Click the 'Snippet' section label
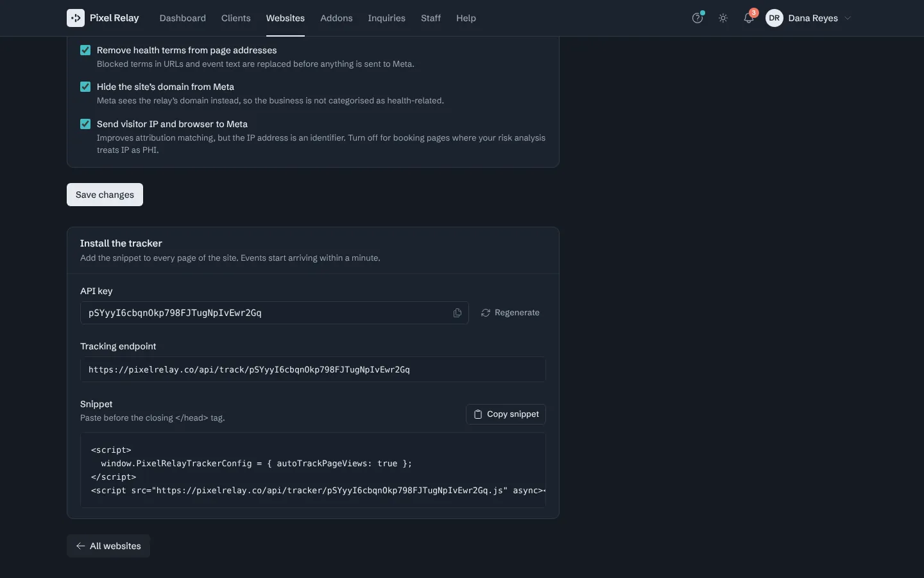Viewport: 924px width, 578px height. click(96, 404)
